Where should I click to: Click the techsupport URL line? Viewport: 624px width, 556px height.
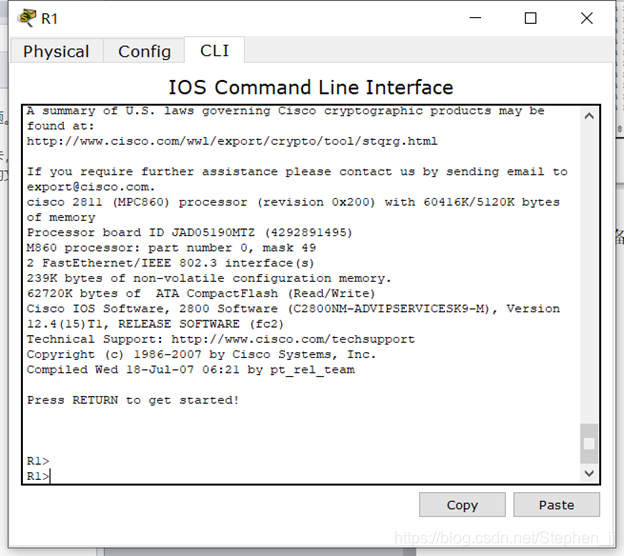[x=220, y=339]
